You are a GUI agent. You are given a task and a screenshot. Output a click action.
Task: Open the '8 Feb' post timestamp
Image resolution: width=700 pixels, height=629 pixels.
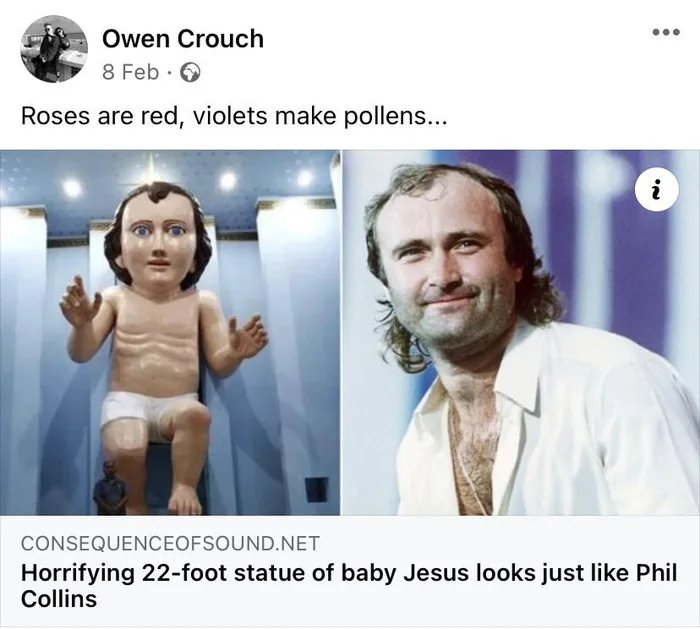129,73
